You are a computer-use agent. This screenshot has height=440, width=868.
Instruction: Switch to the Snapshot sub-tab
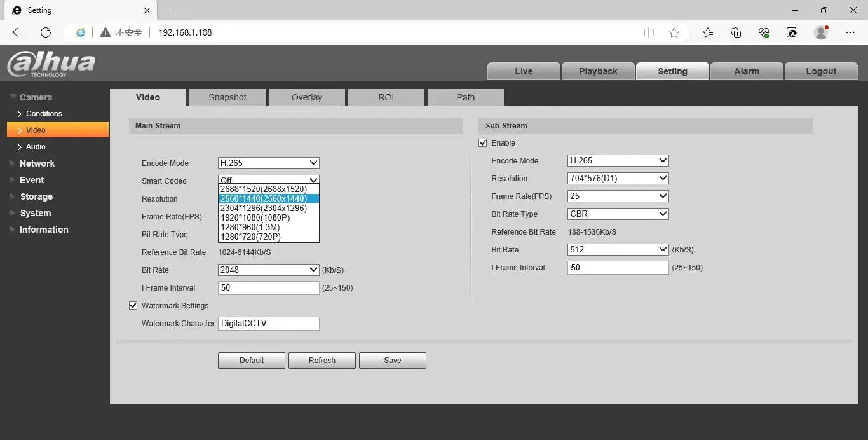pos(227,97)
